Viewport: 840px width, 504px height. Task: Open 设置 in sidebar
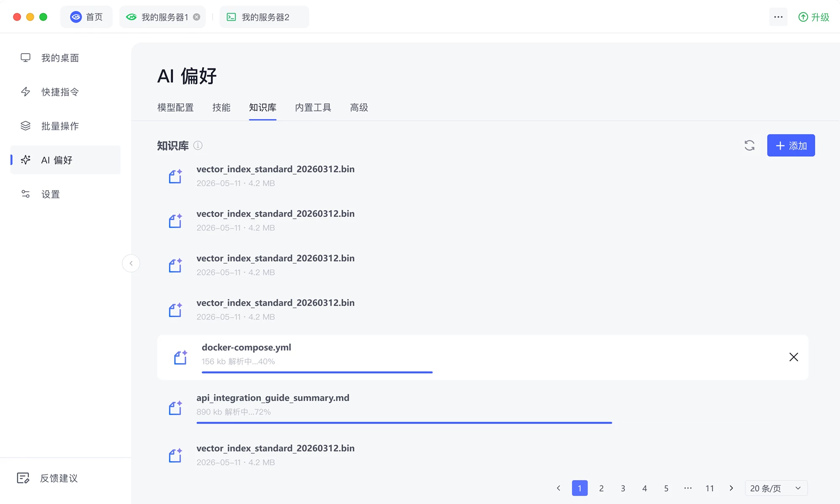pyautogui.click(x=65, y=194)
